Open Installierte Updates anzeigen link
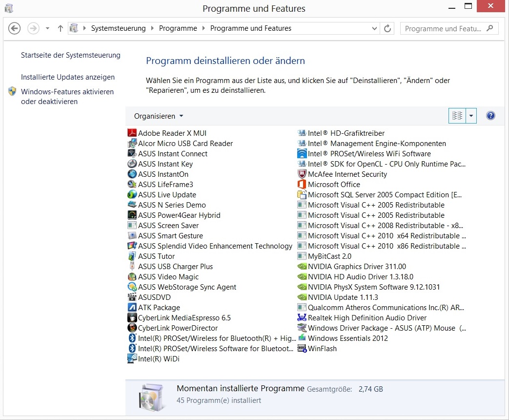This screenshot has height=420, width=509. pos(67,77)
